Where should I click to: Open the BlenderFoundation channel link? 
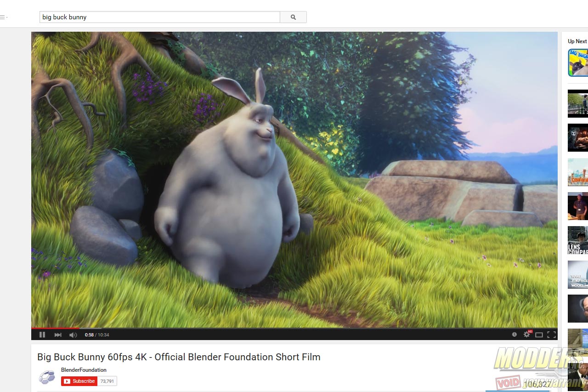click(x=84, y=370)
